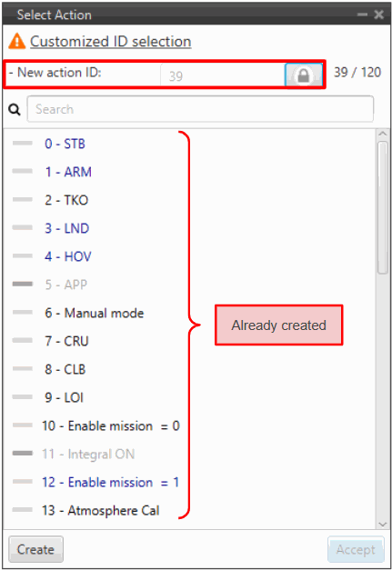Click the dash marker next to 3 - LND

click(23, 228)
